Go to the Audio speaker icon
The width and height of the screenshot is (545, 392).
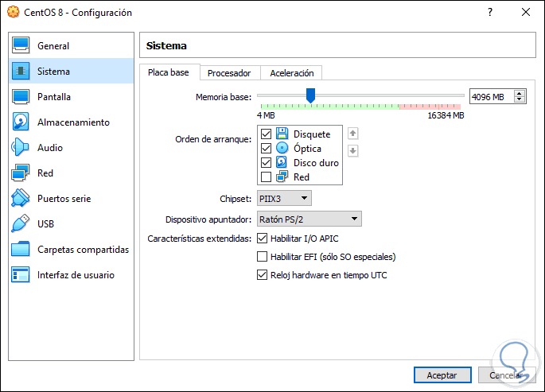click(21, 148)
